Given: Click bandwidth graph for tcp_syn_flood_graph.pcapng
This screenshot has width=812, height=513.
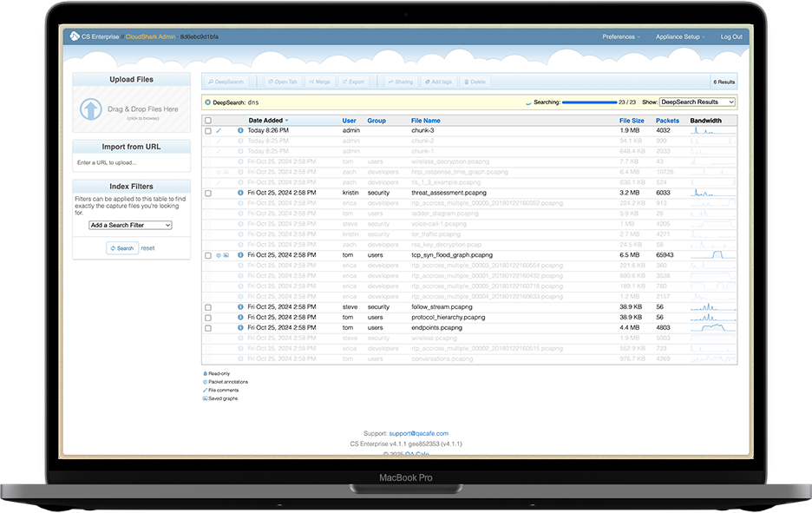Looking at the screenshot, I should pyautogui.click(x=713, y=255).
